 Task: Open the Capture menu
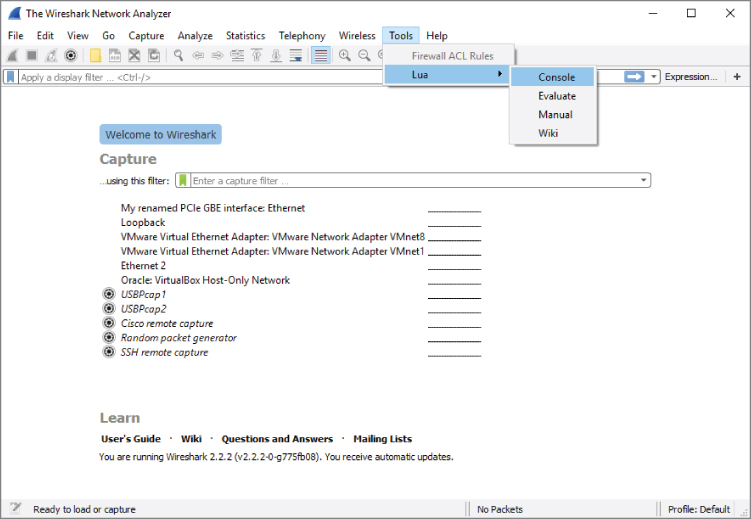tap(146, 35)
